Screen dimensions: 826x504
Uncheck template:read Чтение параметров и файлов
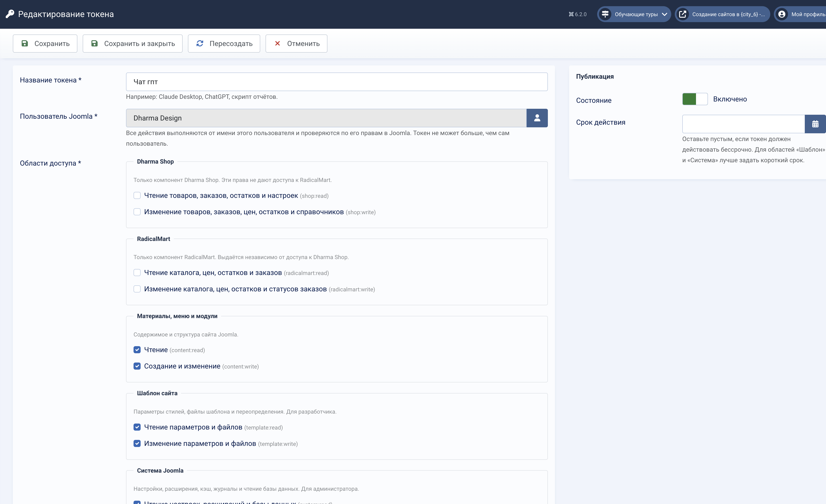tap(137, 427)
